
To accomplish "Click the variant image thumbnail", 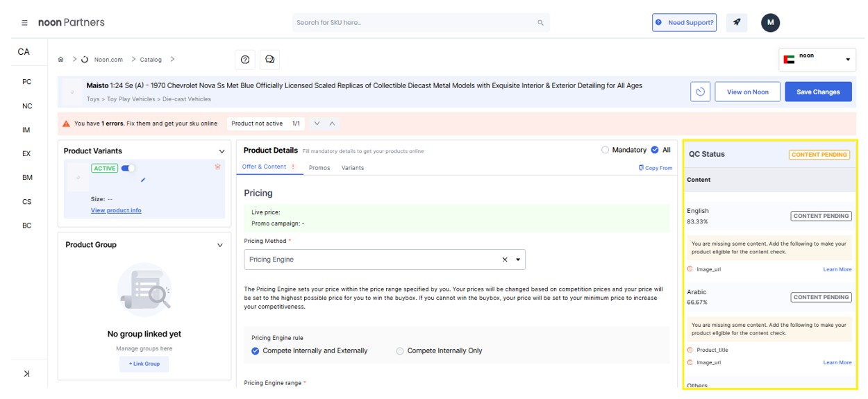I will coord(78,178).
